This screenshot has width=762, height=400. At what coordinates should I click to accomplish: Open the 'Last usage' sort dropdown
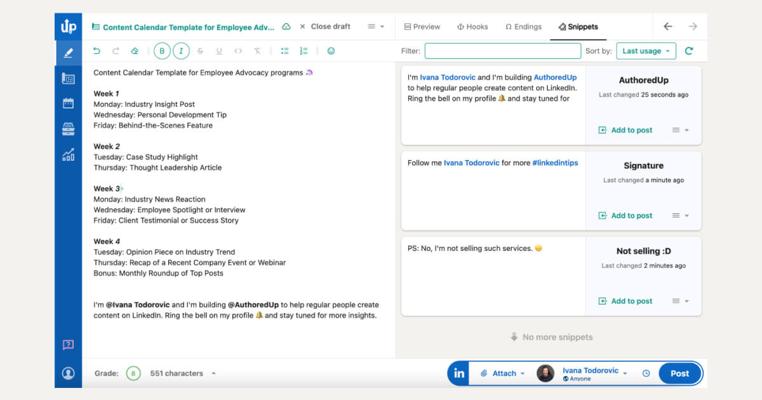(x=645, y=51)
